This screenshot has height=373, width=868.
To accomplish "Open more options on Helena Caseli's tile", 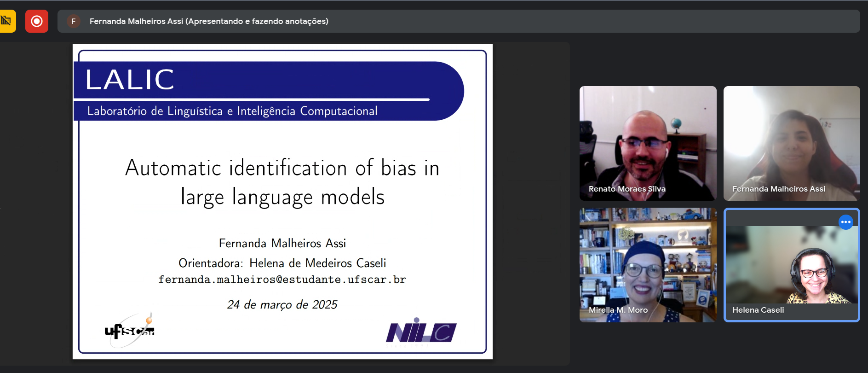I will click(845, 222).
